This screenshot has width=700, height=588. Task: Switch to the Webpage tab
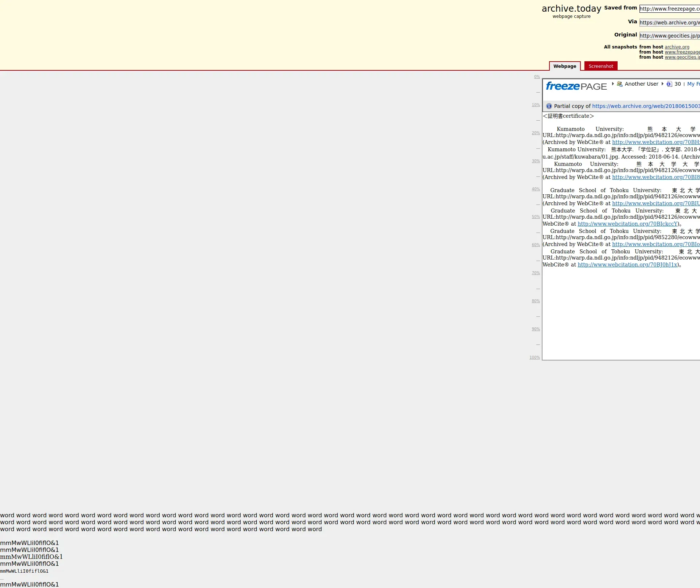(565, 66)
